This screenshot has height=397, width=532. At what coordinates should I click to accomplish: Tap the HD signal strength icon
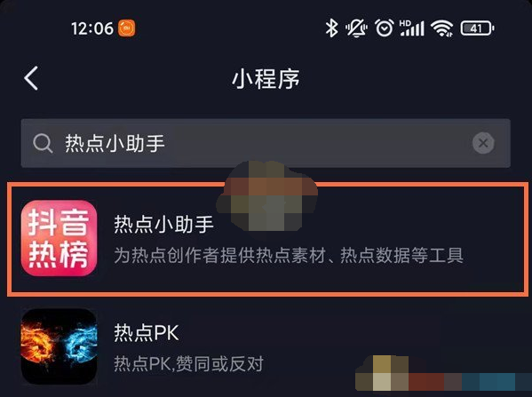pyautogui.click(x=412, y=28)
